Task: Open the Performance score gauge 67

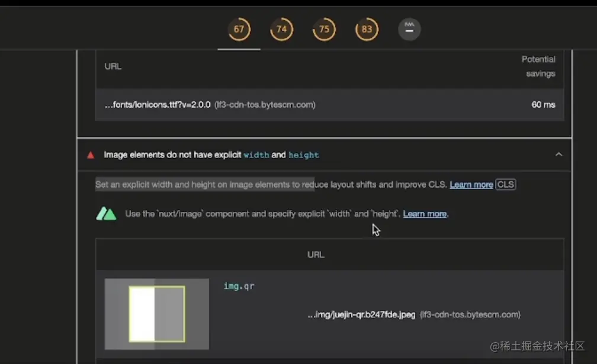Action: 239,29
